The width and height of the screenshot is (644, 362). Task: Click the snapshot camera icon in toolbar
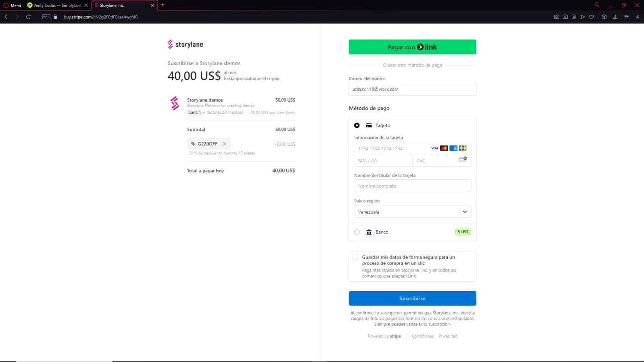pos(565,17)
